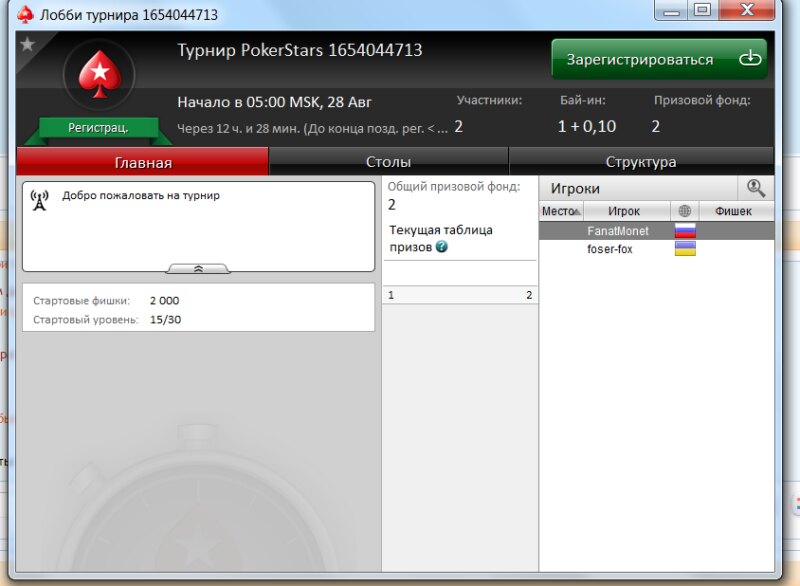800x586 pixels.
Task: Switch to the Столы tab
Action: pyautogui.click(x=388, y=162)
